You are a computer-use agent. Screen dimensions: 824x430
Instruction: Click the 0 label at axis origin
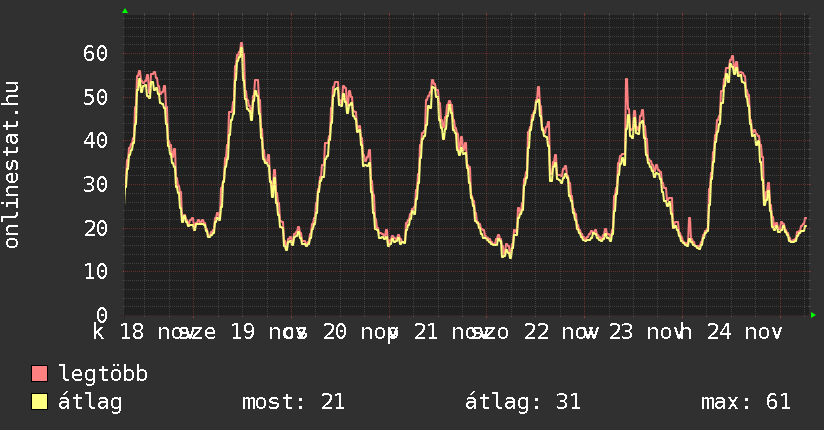pyautogui.click(x=101, y=315)
